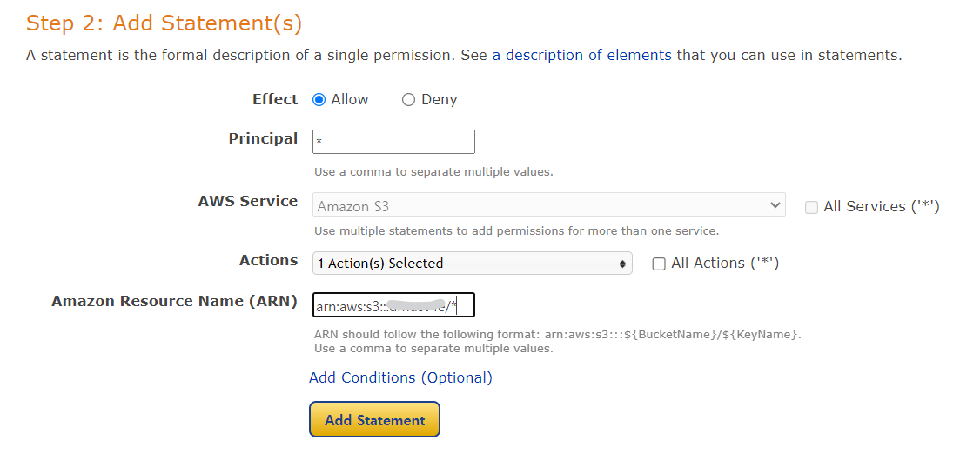Click the AWS Service field label
Image resolution: width=980 pixels, height=454 pixels.
[x=248, y=201]
